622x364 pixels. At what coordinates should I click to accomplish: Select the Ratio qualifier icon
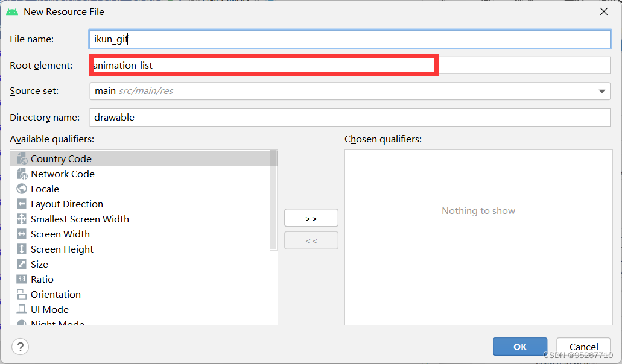(22, 279)
